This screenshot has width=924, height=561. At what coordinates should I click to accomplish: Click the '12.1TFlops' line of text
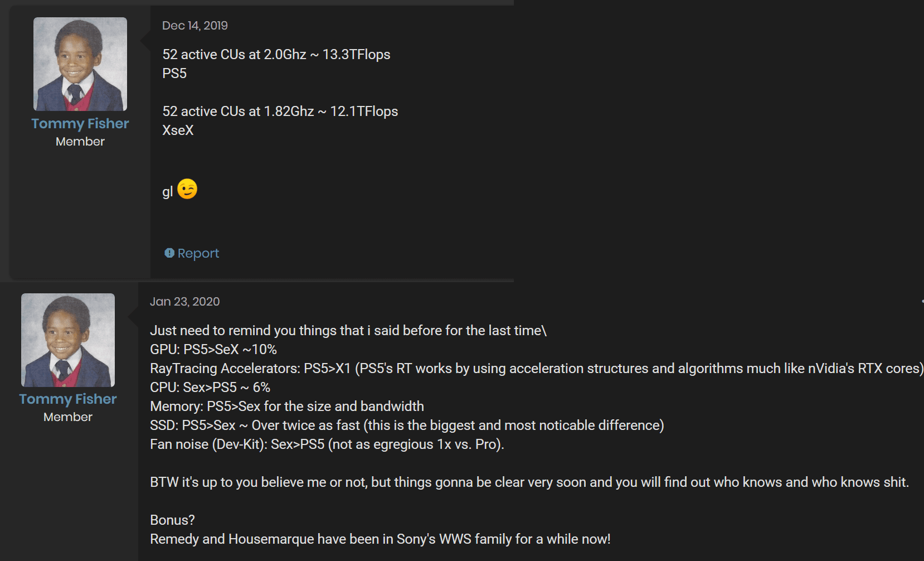(x=280, y=112)
